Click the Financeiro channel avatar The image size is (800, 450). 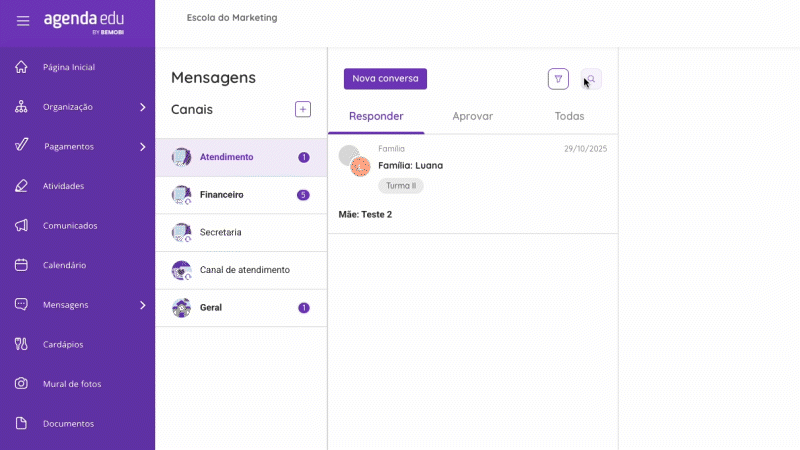181,195
